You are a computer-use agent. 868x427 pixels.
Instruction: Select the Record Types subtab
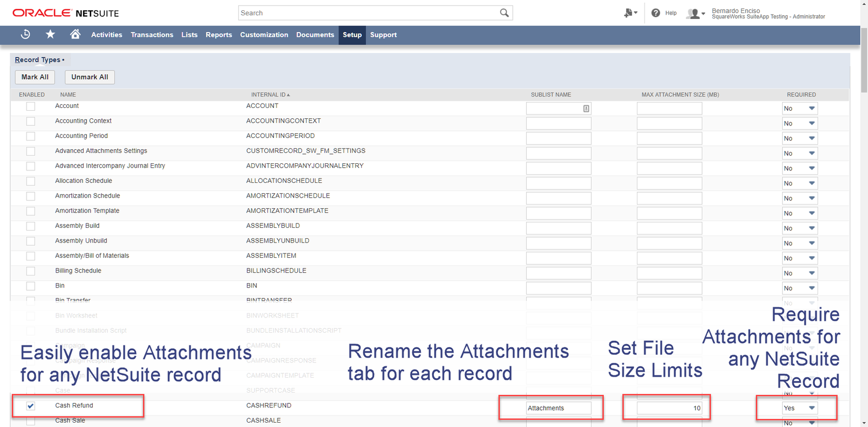pos(40,60)
